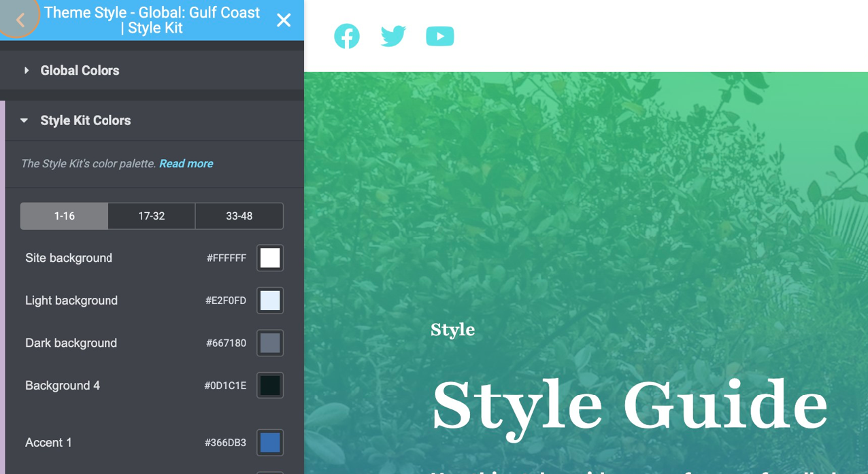The width and height of the screenshot is (868, 474).
Task: Open the Dark background color swatch
Action: pos(270,343)
